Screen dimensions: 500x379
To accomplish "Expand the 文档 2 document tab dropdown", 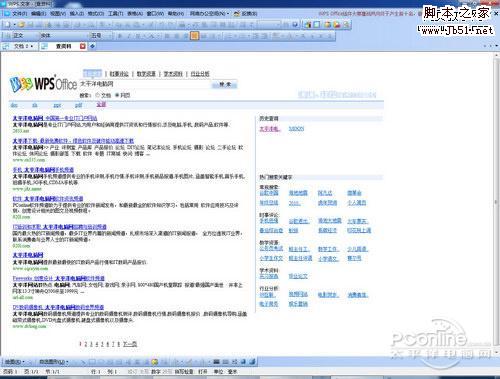I will [x=32, y=46].
